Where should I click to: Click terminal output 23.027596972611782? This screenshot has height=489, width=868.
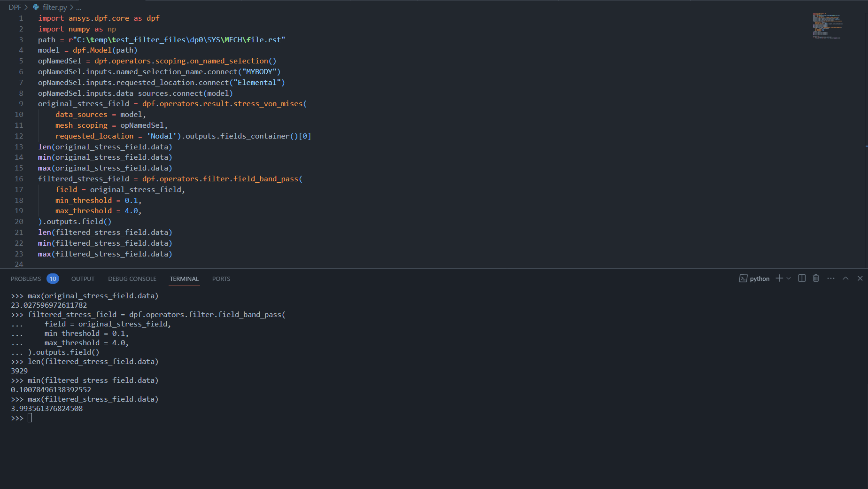pyautogui.click(x=49, y=305)
